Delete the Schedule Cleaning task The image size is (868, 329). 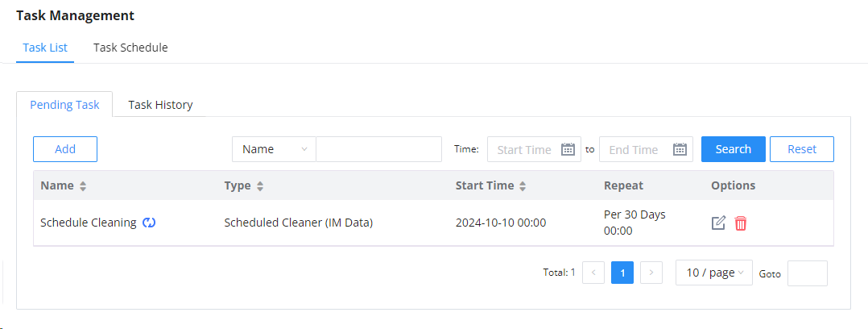point(741,223)
